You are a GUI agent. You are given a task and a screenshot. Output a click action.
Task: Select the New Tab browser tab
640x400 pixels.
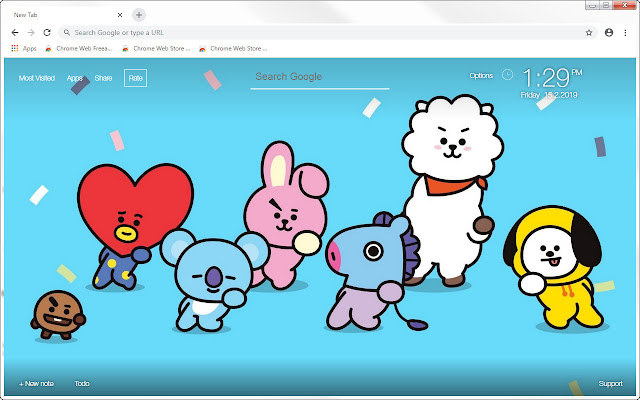click(x=65, y=15)
